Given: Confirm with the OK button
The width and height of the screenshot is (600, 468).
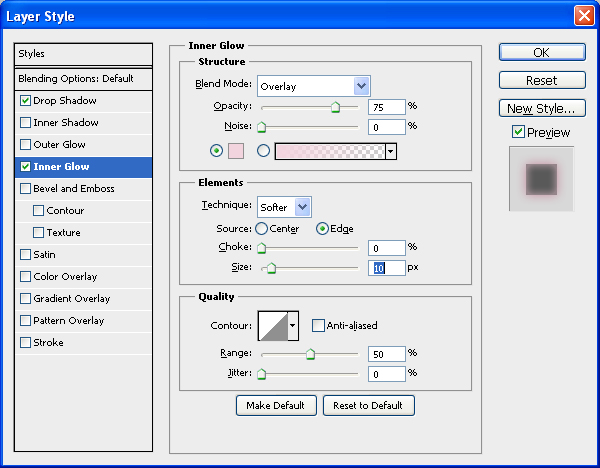Looking at the screenshot, I should tap(542, 52).
